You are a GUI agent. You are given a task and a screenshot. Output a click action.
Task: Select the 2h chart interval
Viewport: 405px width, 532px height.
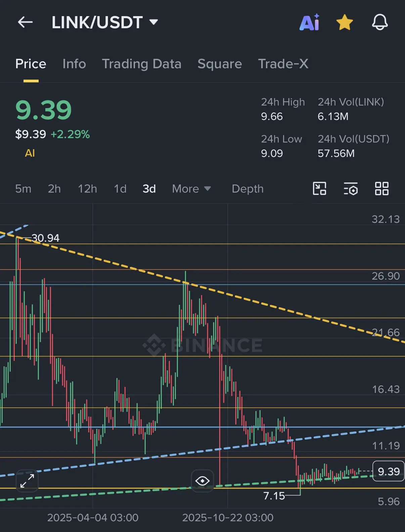[54, 189]
